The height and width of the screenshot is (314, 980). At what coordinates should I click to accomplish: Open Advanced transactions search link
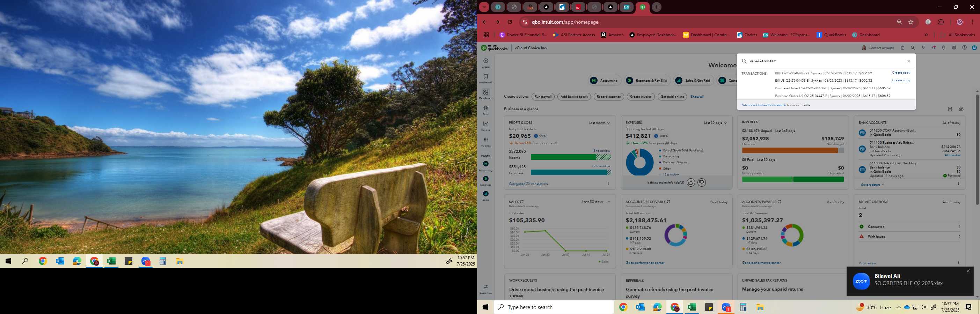coord(763,105)
